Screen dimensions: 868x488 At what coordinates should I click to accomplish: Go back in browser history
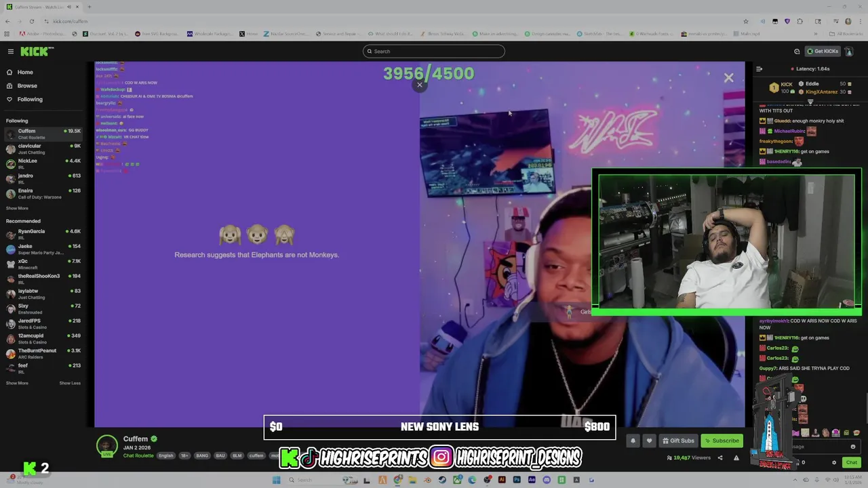point(7,21)
